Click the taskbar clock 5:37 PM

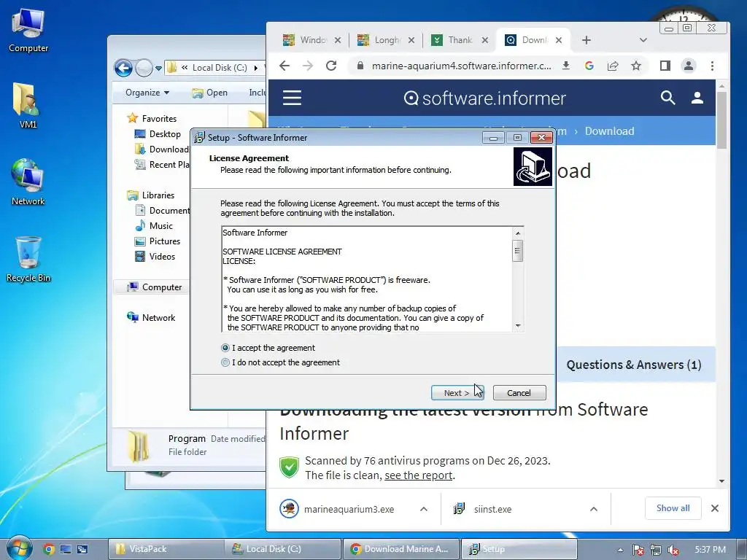[x=710, y=550]
